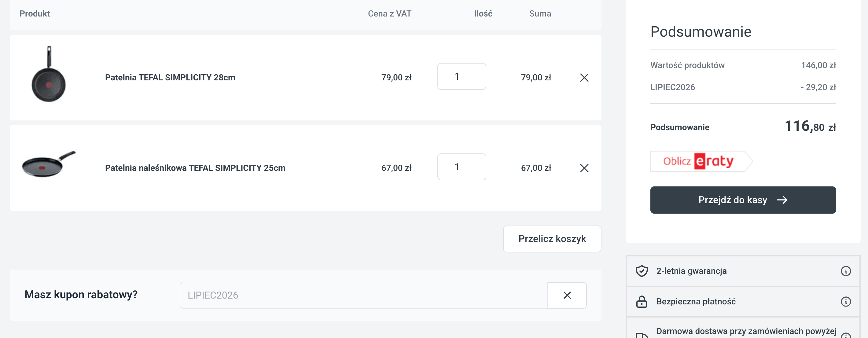Viewport: 868px width, 338px height.
Task: Click Przejdź do kasy button
Action: point(743,200)
